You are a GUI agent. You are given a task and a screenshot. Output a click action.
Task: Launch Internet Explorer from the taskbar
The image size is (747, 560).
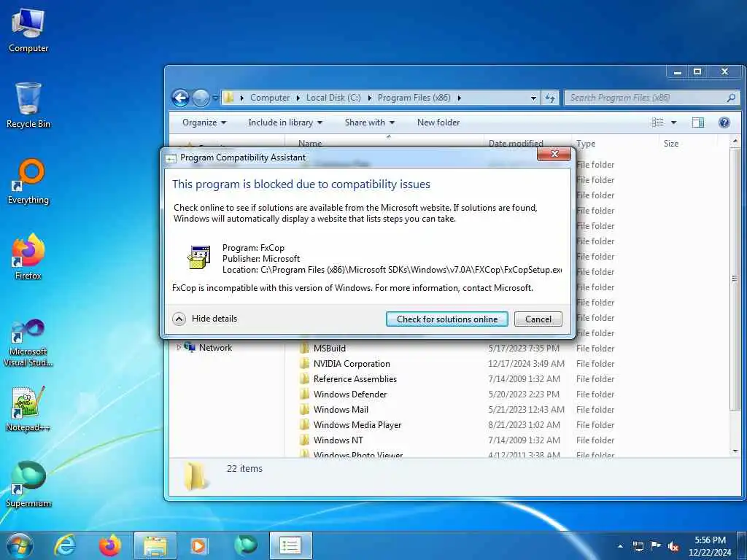click(x=65, y=545)
